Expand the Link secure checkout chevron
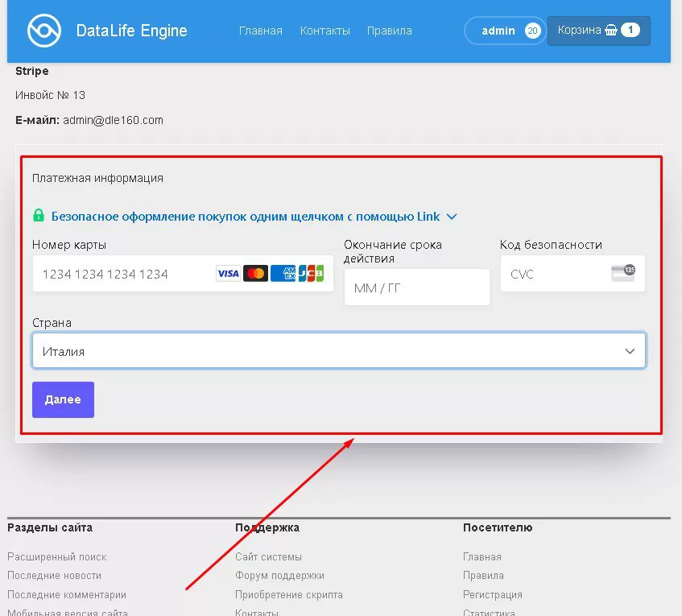The height and width of the screenshot is (616, 682). pos(452,217)
